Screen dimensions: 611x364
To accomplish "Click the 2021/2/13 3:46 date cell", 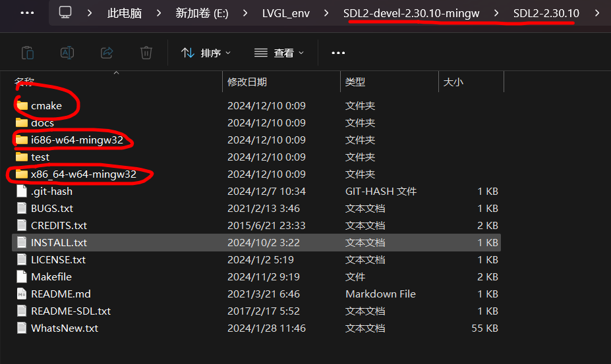I will click(264, 208).
